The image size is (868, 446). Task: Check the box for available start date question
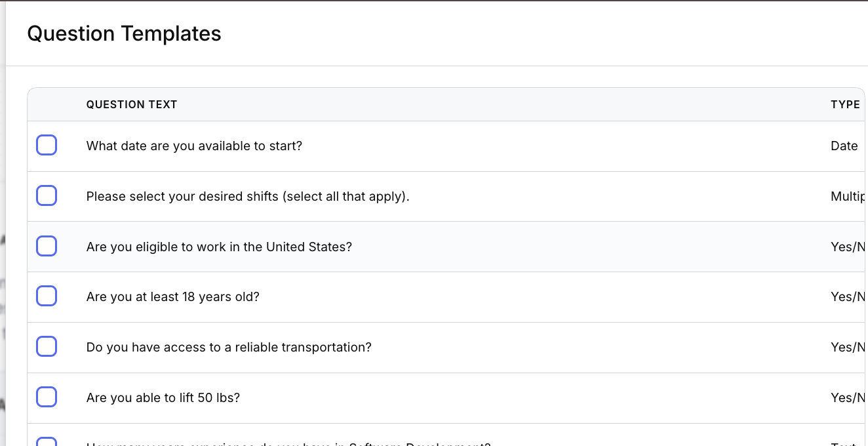pos(47,145)
